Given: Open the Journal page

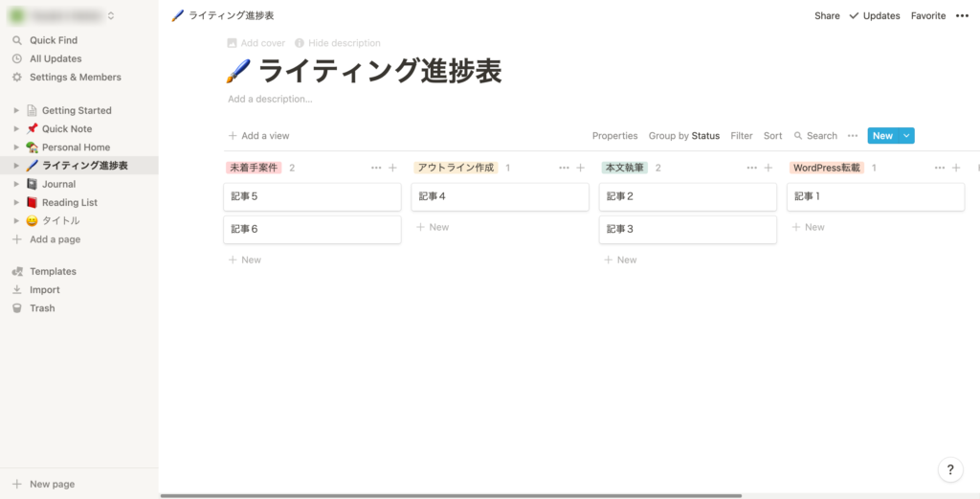Looking at the screenshot, I should click(58, 185).
